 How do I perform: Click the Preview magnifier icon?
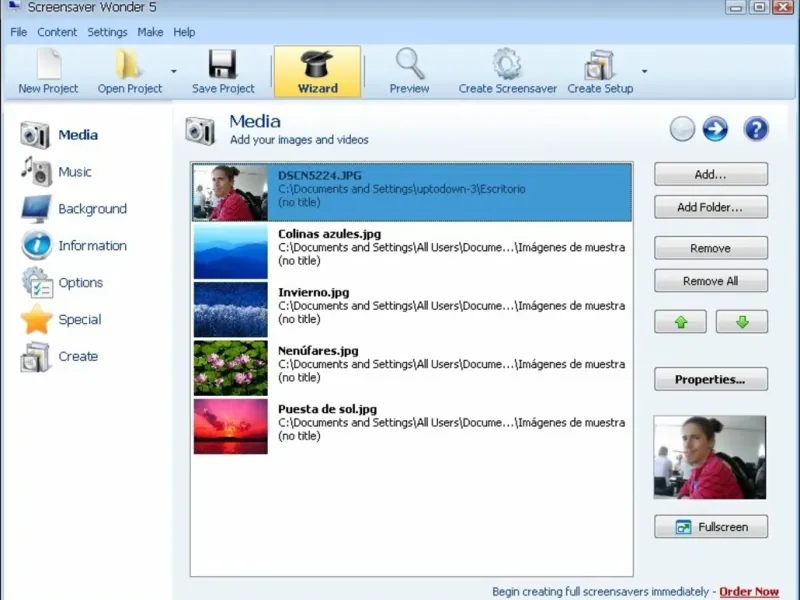410,64
